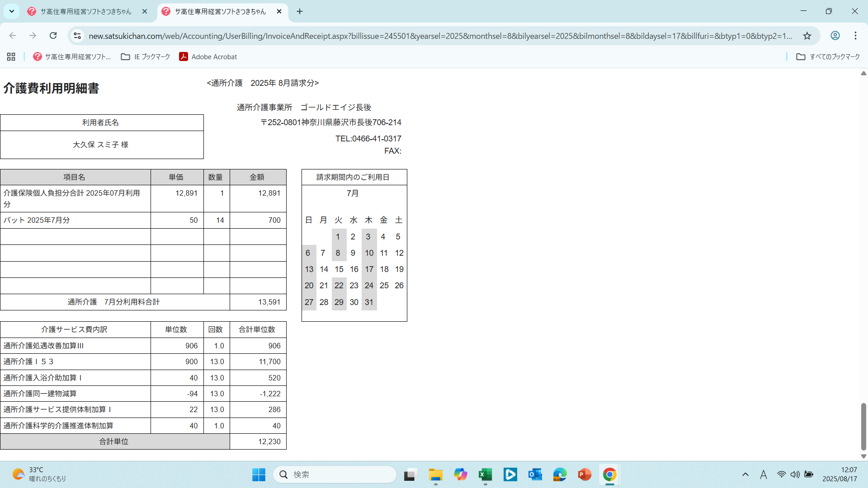Open Excel from the taskbar
The height and width of the screenshot is (488, 868).
coord(485,474)
